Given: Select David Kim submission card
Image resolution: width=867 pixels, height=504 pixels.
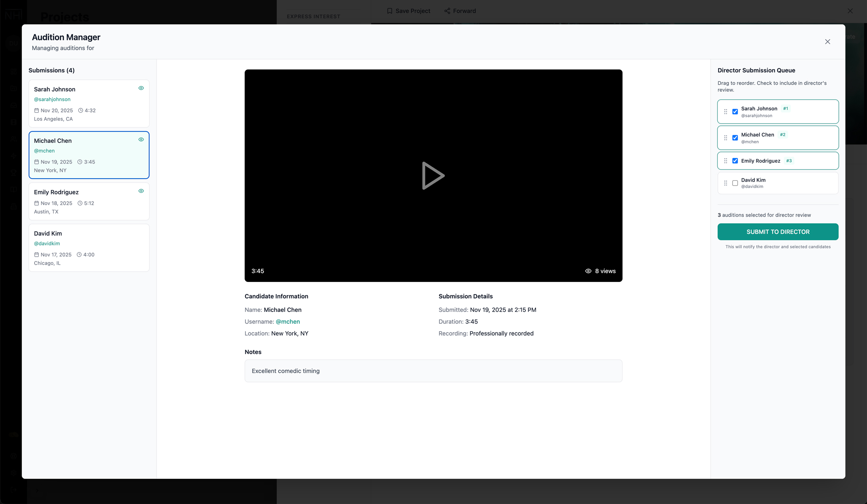Looking at the screenshot, I should coord(89,248).
